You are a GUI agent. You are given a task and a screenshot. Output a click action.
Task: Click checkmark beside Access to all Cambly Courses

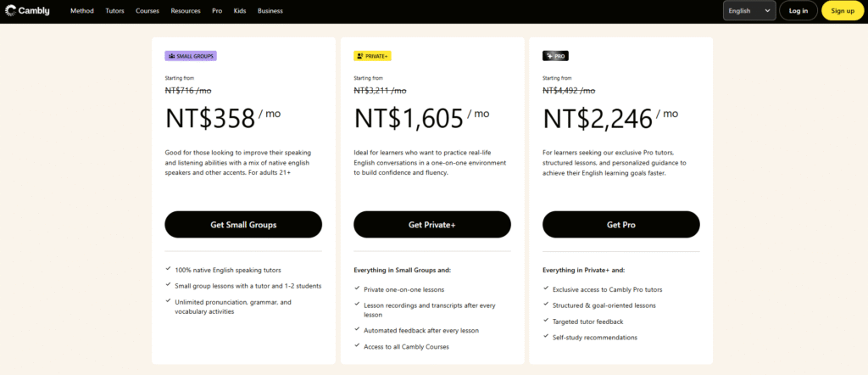pos(357,346)
